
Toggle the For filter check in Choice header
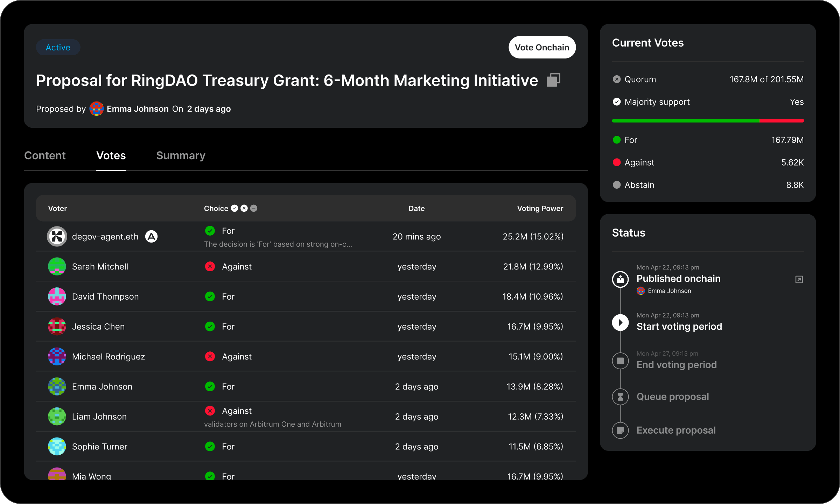coord(234,208)
